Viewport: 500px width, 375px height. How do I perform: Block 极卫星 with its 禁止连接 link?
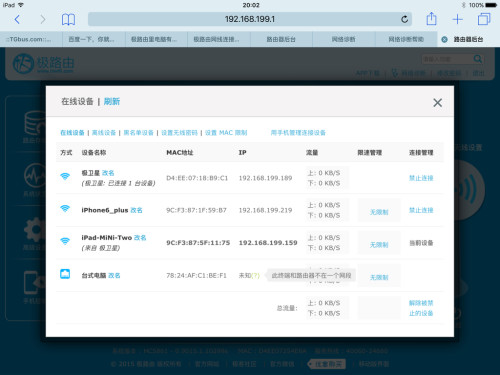pyautogui.click(x=421, y=178)
